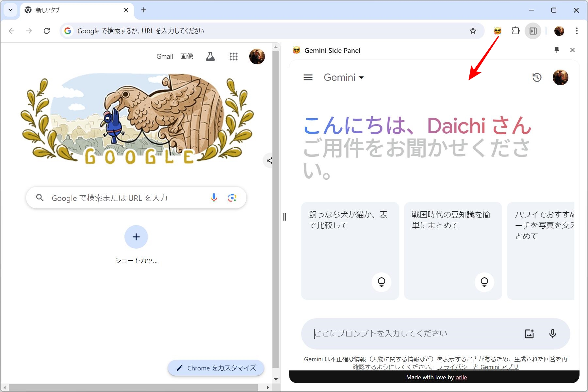Select ハワイでおすすめ suggestion card

(x=541, y=251)
